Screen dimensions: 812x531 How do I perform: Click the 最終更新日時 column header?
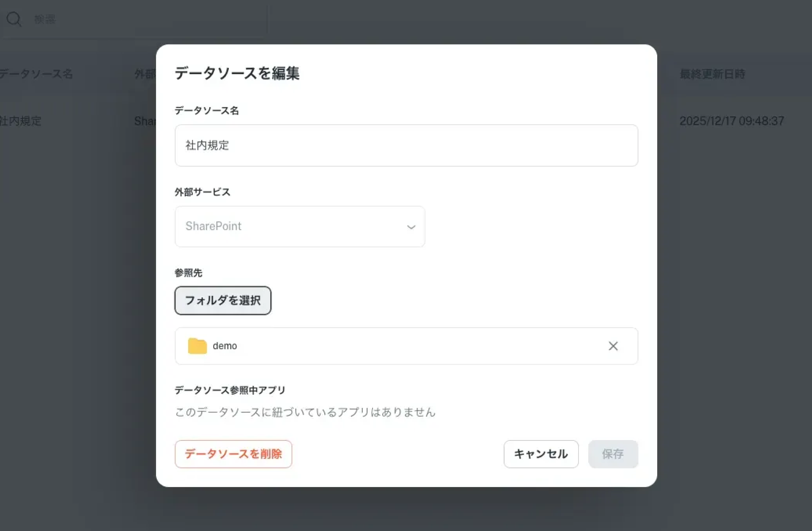click(x=712, y=74)
